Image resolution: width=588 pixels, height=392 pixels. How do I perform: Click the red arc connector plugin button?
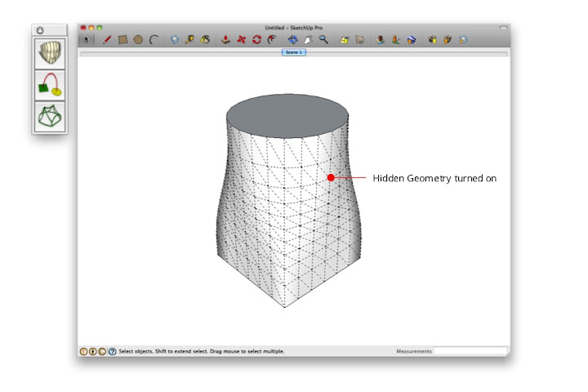tap(49, 85)
